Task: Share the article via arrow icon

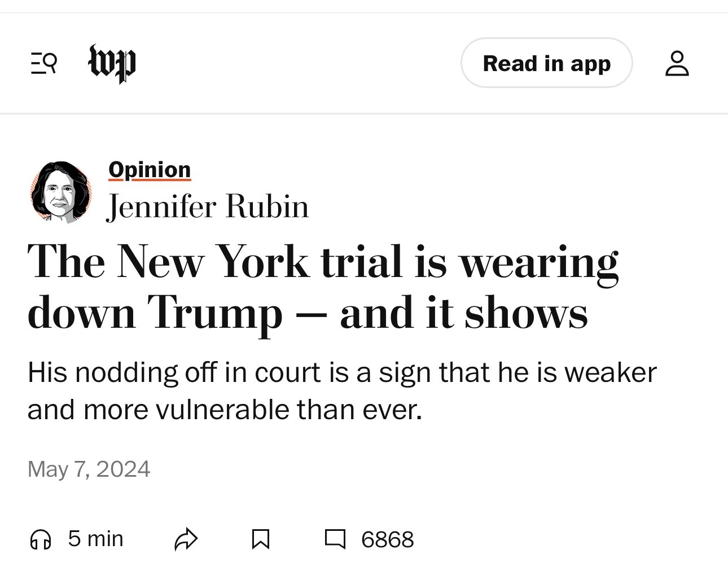Action: pyautogui.click(x=186, y=539)
